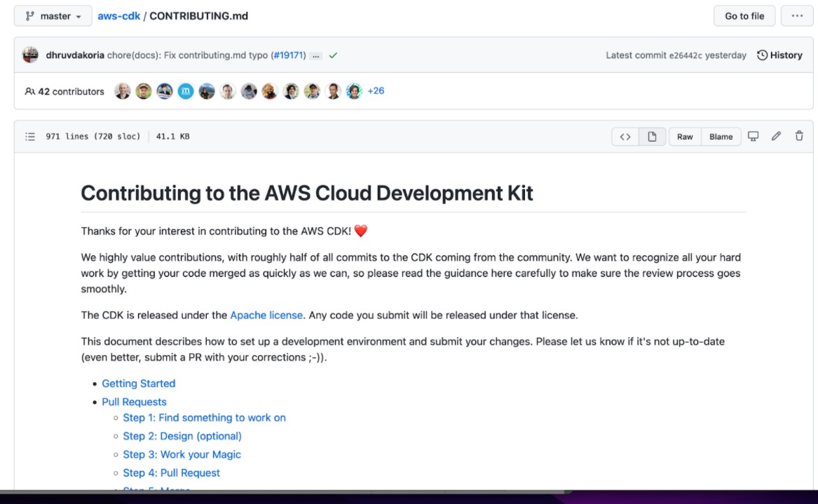The width and height of the screenshot is (818, 504).
Task: Open latest commit e26442c
Action: [685, 55]
